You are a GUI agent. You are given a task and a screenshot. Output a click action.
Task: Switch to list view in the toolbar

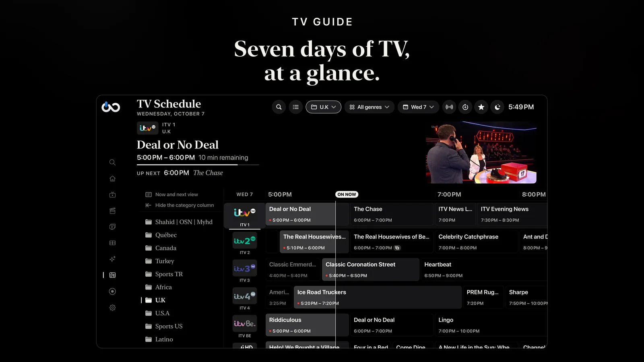[x=296, y=107]
